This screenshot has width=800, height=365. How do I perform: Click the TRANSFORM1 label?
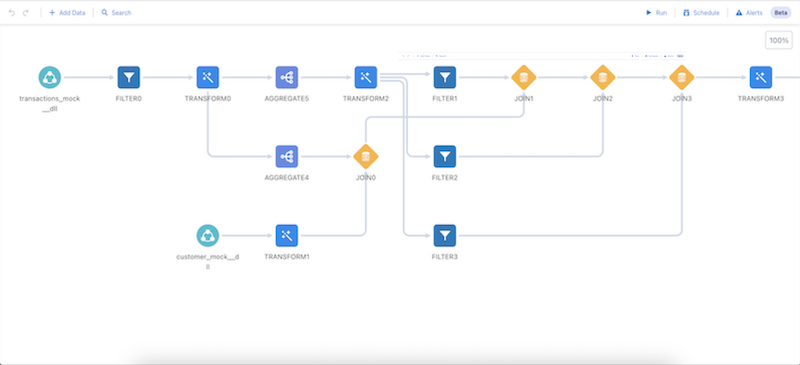[x=287, y=257]
